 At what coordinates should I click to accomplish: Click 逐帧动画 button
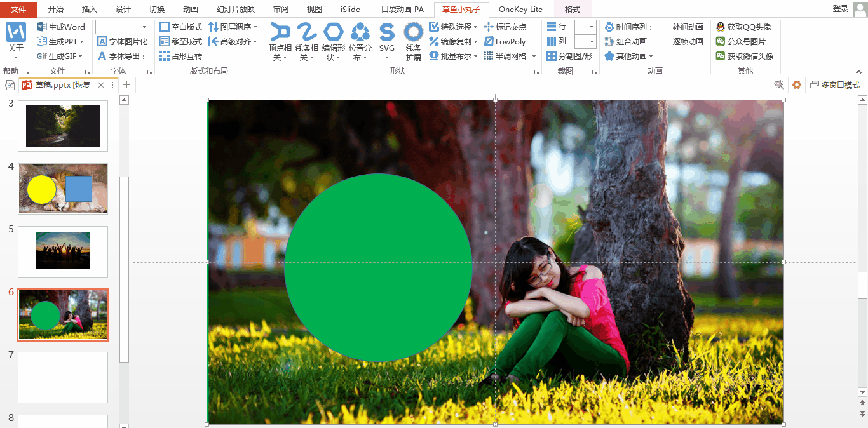[x=688, y=41]
